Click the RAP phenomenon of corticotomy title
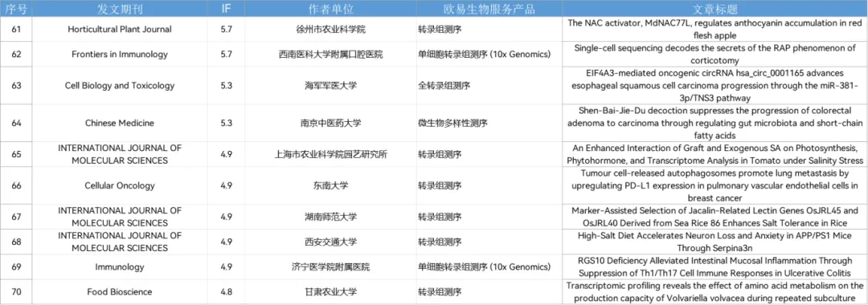Viewport: 868px width, 305px height. pos(715,54)
